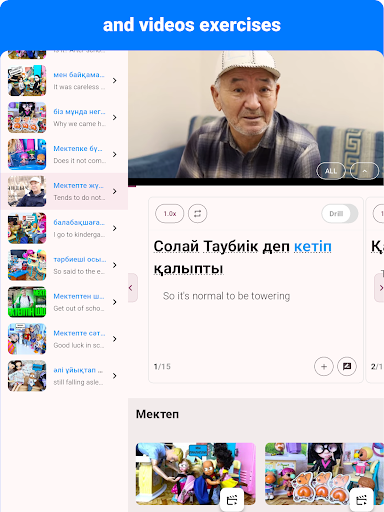Collapse video with the up chevron button
Screen dimensions: 384x512
pyautogui.click(x=365, y=171)
